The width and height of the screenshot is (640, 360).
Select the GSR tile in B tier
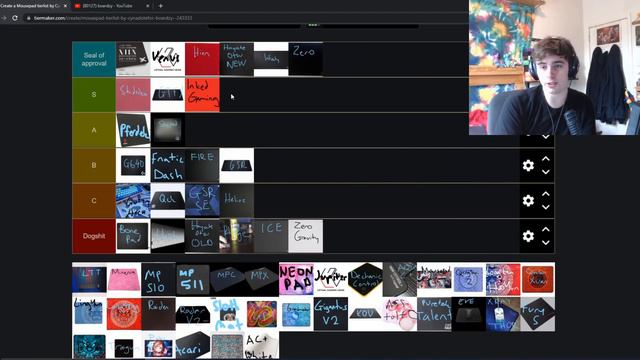pyautogui.click(x=237, y=165)
